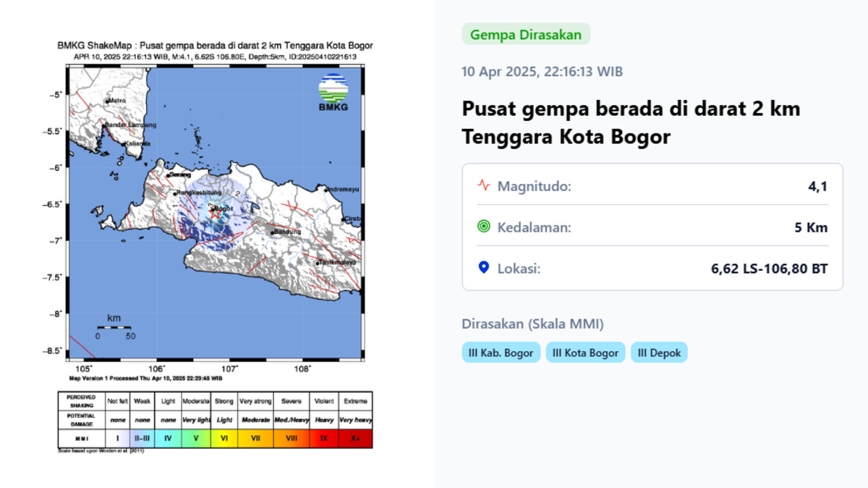This screenshot has height=488, width=868.
Task: Click the blue Lokasi pin icon
Action: coord(484,268)
